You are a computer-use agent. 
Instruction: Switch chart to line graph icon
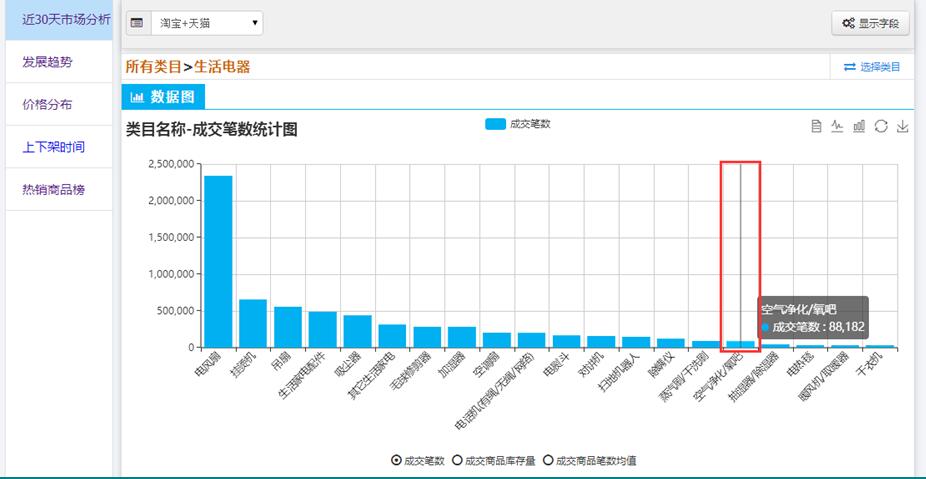tap(837, 126)
